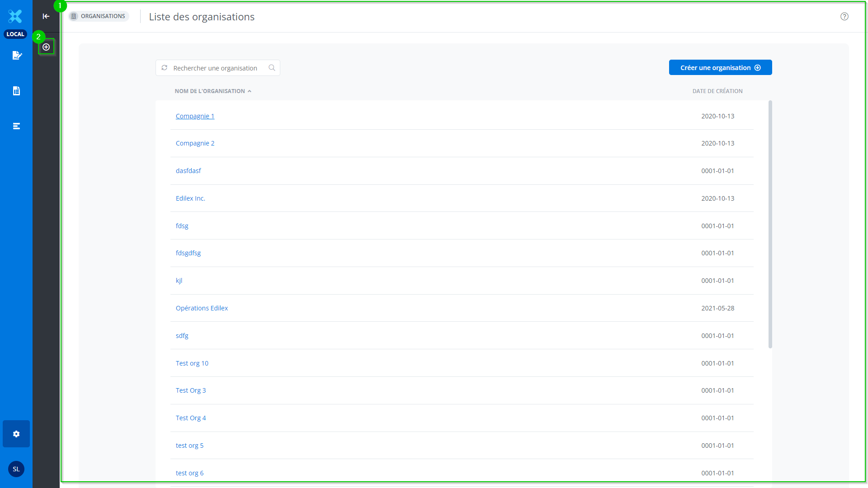Screen dimensions: 868x488
Task: Click the refresh icon in search box
Action: pyautogui.click(x=165, y=68)
